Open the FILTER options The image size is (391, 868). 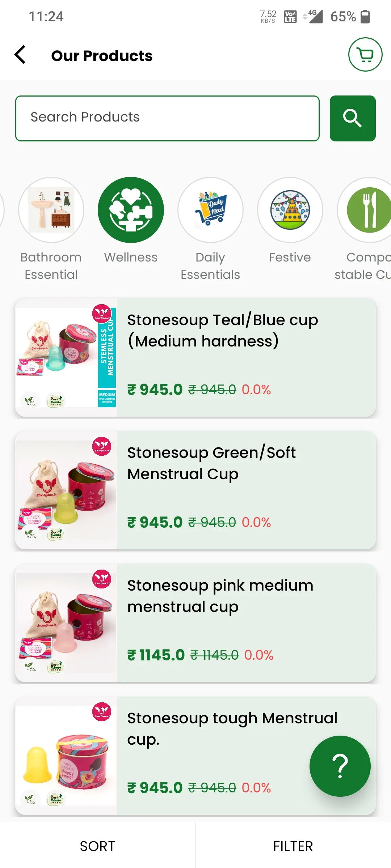coord(293,846)
